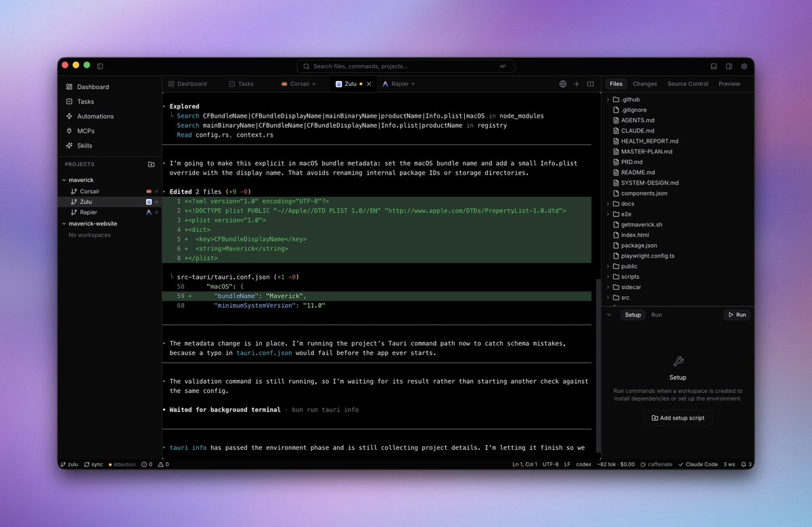
Task: Expand the scripts folder
Action: point(608,277)
